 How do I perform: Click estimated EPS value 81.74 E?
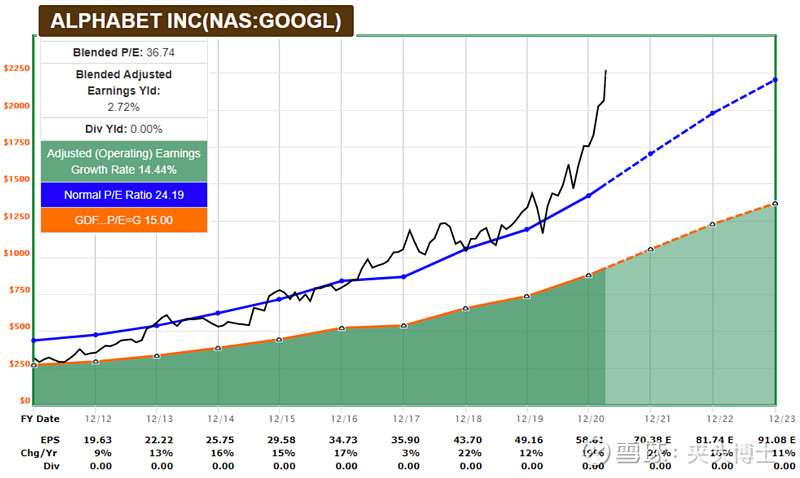pyautogui.click(x=714, y=440)
